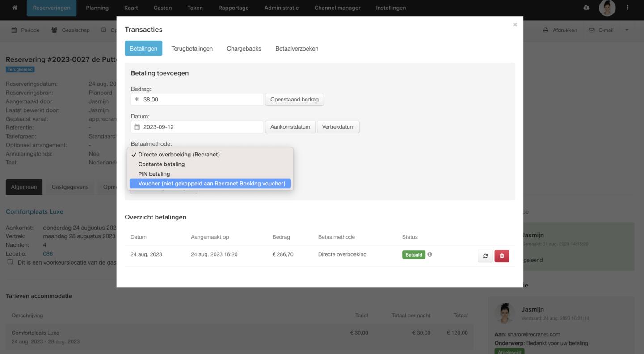The width and height of the screenshot is (644, 354).
Task: Choose Contante betaling from dropdown
Action: (161, 164)
